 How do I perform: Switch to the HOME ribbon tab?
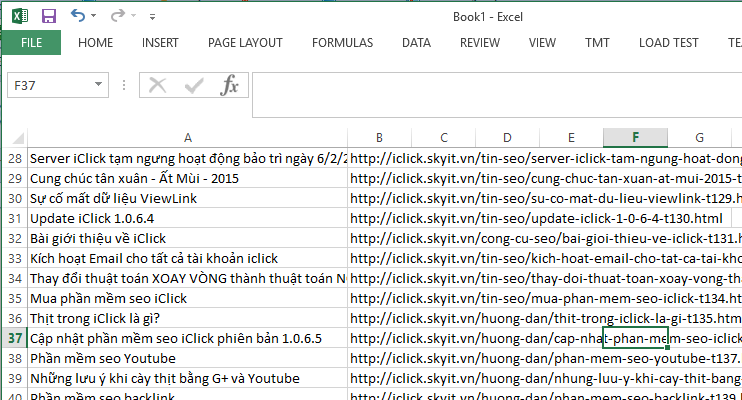coord(96,43)
